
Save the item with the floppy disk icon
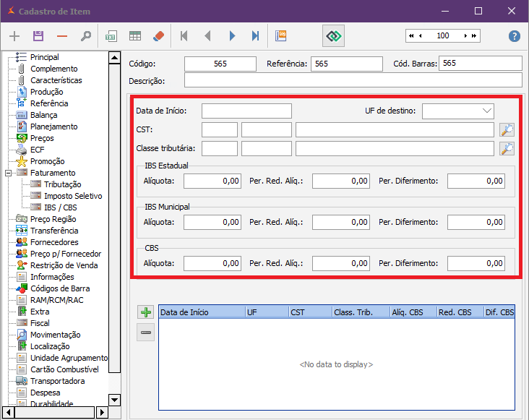pos(38,36)
